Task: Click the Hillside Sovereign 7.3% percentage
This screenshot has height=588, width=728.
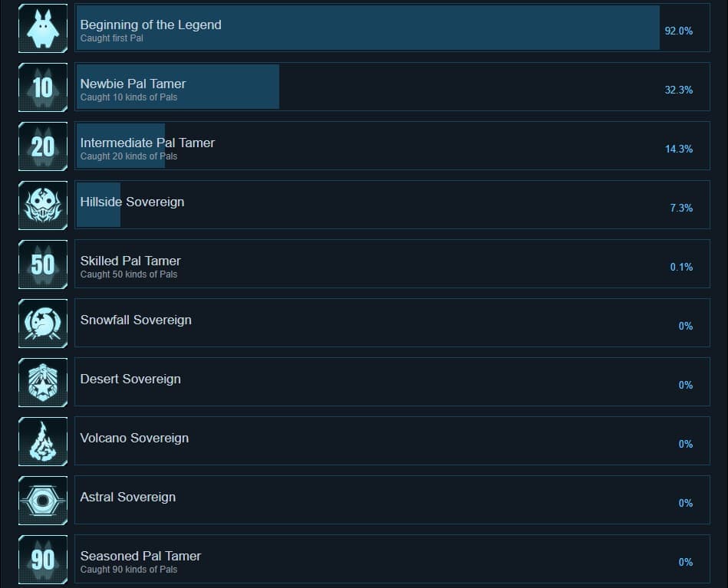Action: coord(680,208)
